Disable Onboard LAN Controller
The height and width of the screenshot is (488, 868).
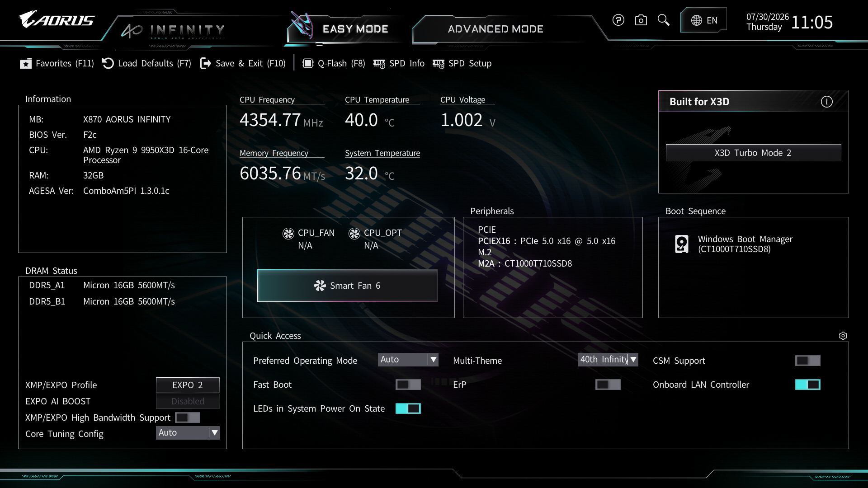[808, 385]
